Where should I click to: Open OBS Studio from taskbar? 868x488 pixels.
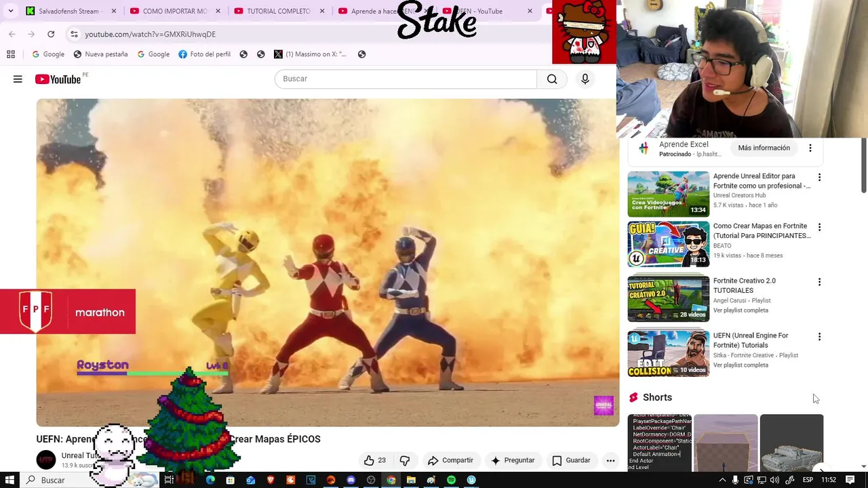tap(371, 480)
